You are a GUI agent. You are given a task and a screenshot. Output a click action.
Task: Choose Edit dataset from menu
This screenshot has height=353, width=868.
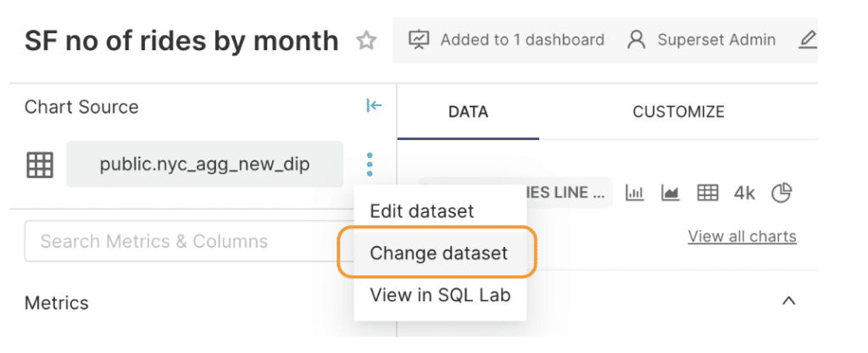point(422,211)
